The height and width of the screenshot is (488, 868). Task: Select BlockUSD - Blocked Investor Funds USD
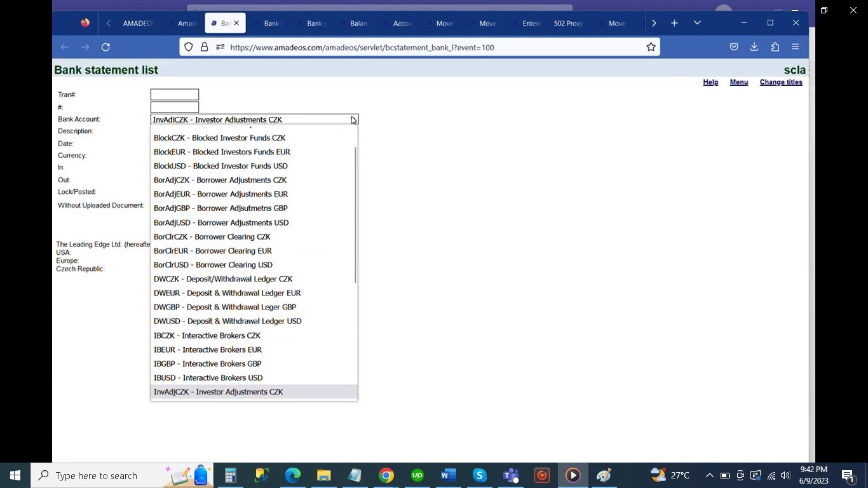click(x=254, y=166)
